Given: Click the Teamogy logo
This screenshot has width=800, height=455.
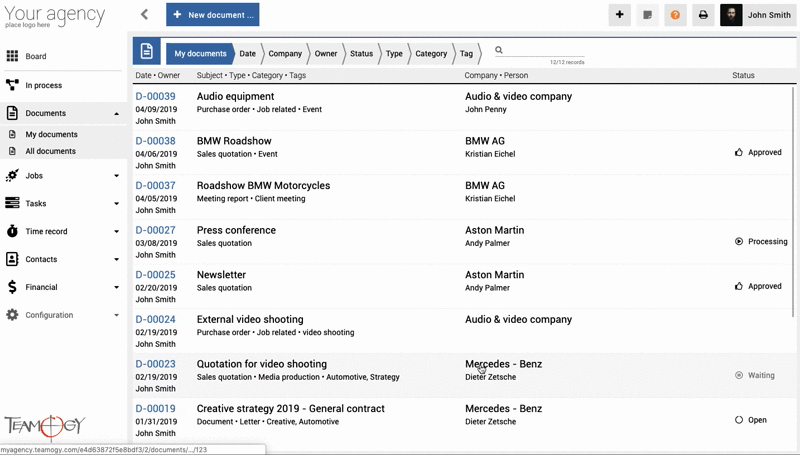Looking at the screenshot, I should pos(45,426).
